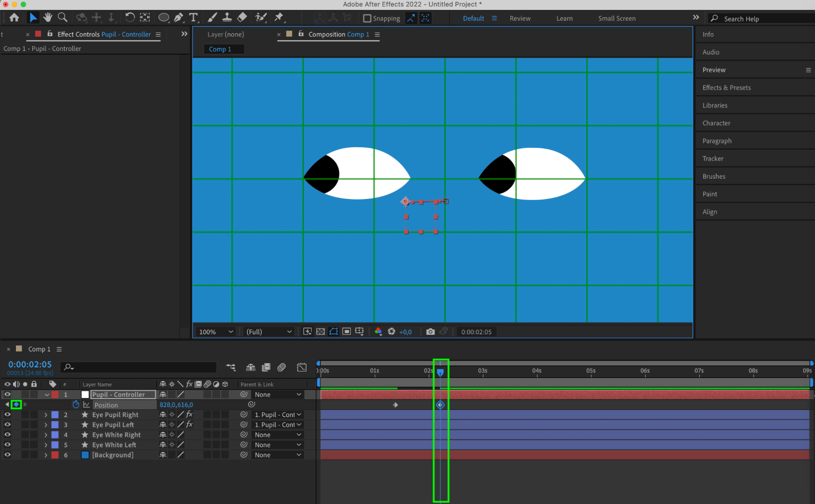The width and height of the screenshot is (815, 504).
Task: Hide the Eye White Right layer
Action: 7,435
